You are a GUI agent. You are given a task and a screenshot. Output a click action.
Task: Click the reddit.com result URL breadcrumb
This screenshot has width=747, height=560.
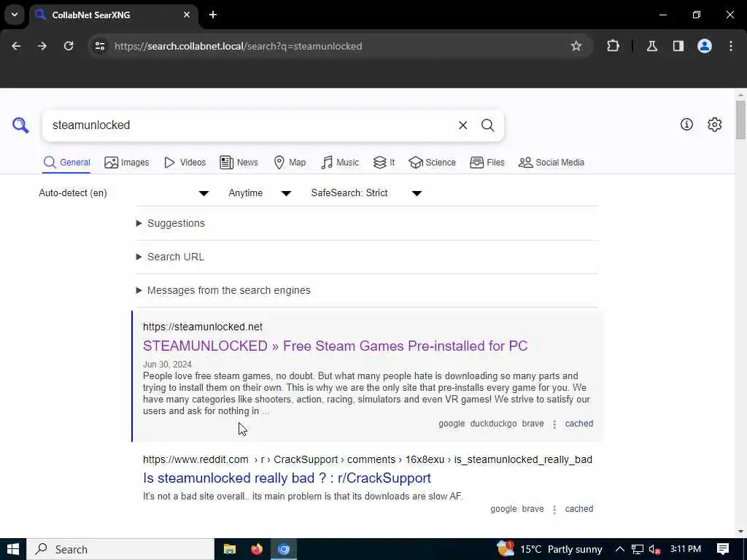[x=368, y=459]
